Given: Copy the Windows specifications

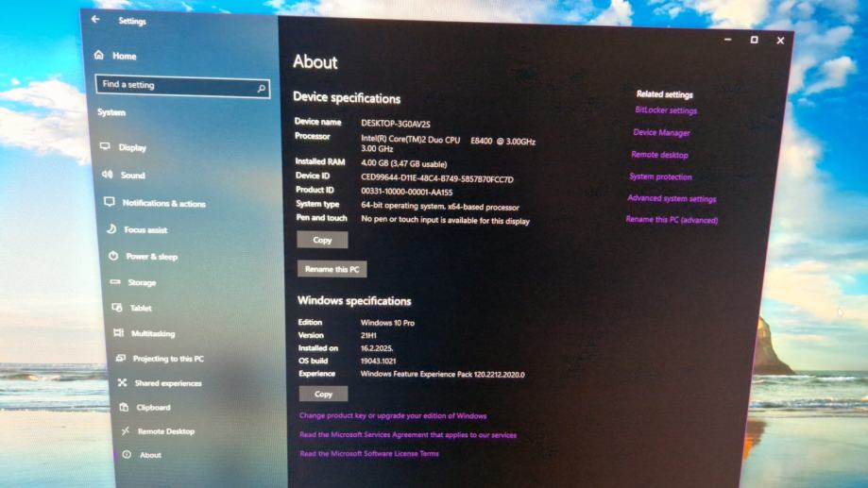Looking at the screenshot, I should point(323,394).
